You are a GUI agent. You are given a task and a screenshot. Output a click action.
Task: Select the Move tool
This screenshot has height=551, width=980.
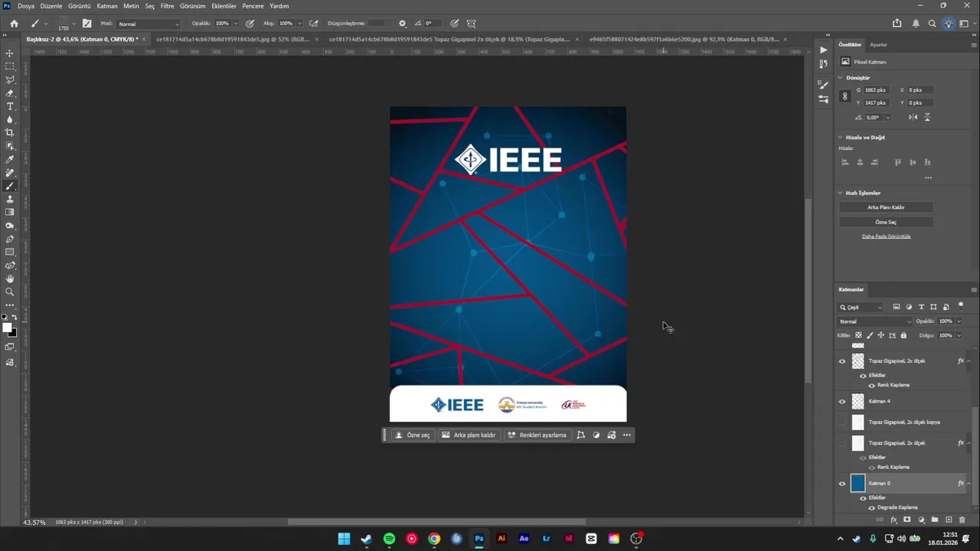10,53
